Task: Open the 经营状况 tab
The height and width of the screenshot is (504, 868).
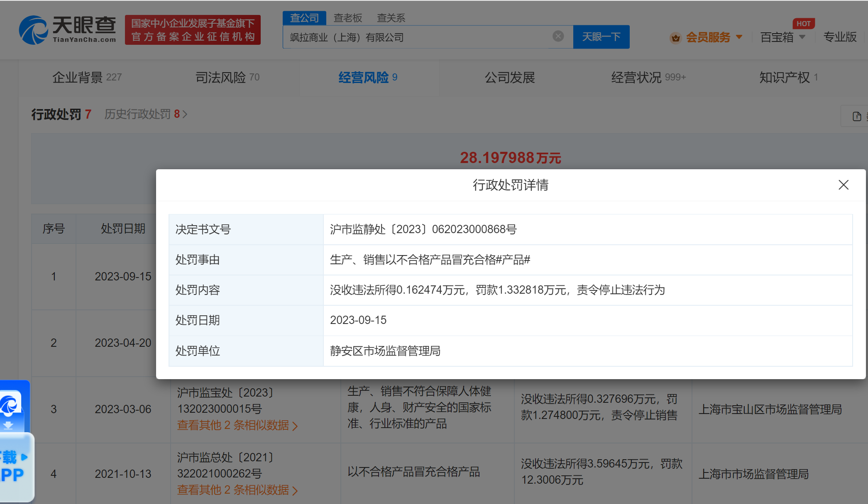Action: (x=648, y=78)
